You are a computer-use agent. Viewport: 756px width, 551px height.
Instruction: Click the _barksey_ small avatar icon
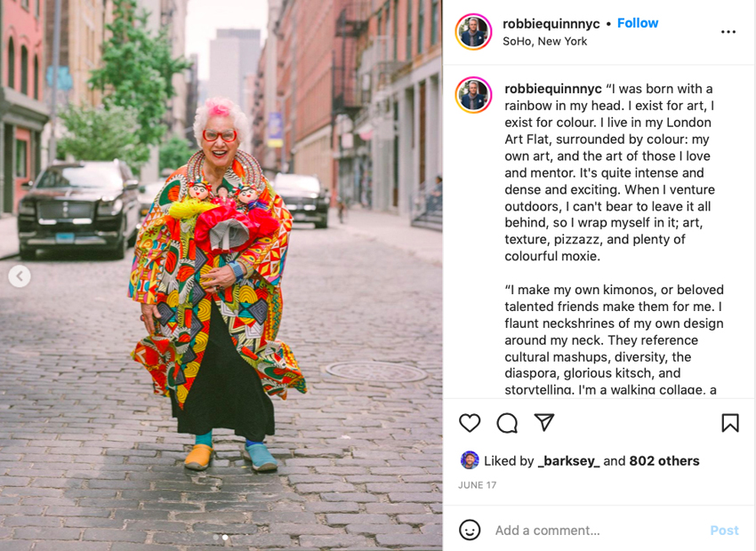[470, 460]
